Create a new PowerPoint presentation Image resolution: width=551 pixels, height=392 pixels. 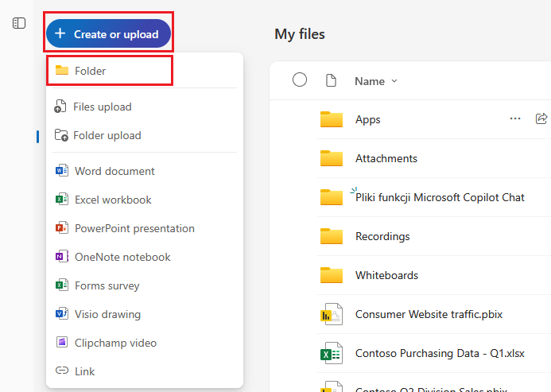145,228
